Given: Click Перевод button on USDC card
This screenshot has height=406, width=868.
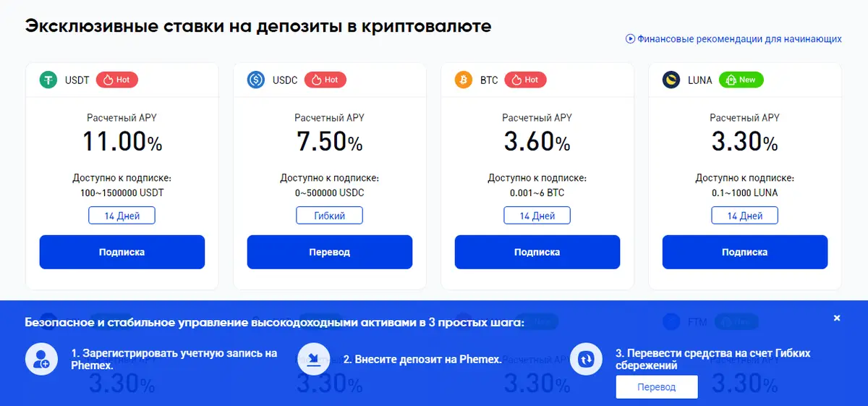Looking at the screenshot, I should pos(330,252).
